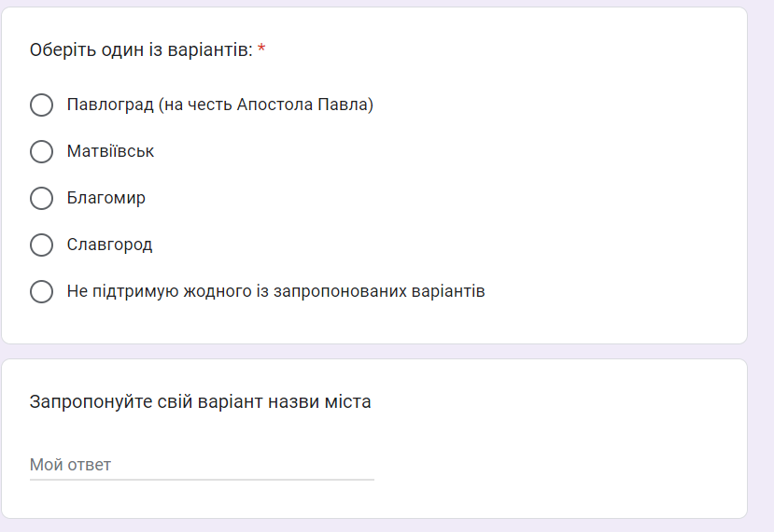Pick the Благомир radio option circle
The image size is (774, 532).
tap(41, 198)
